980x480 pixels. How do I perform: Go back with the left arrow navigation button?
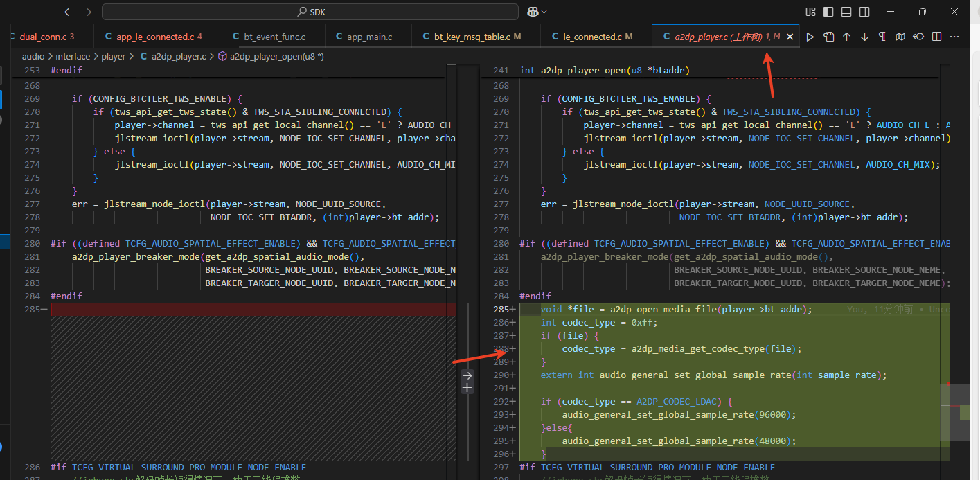point(69,12)
